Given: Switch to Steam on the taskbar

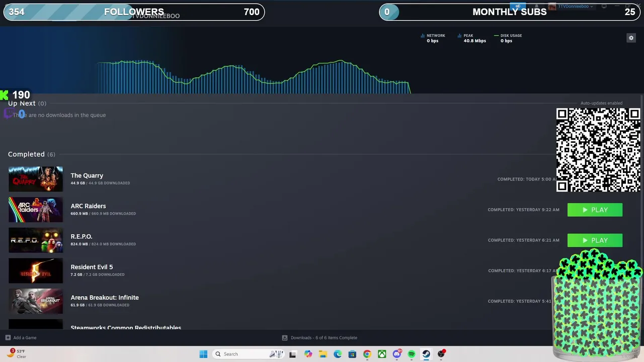Looking at the screenshot, I should tap(426, 354).
